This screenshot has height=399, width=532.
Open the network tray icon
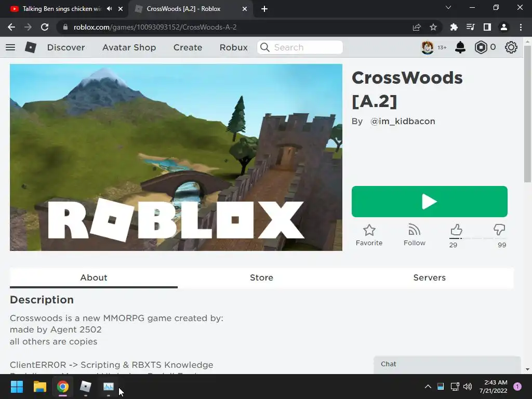[455, 387]
